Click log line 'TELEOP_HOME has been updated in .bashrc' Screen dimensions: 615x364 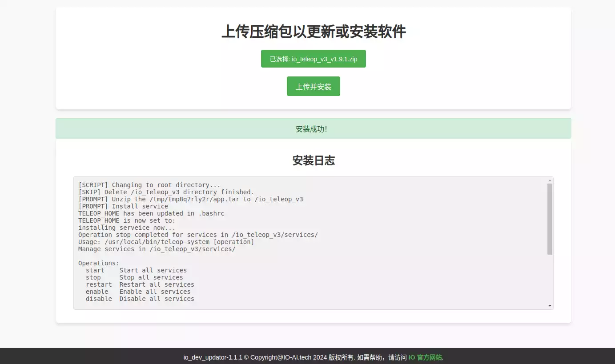[151, 213]
